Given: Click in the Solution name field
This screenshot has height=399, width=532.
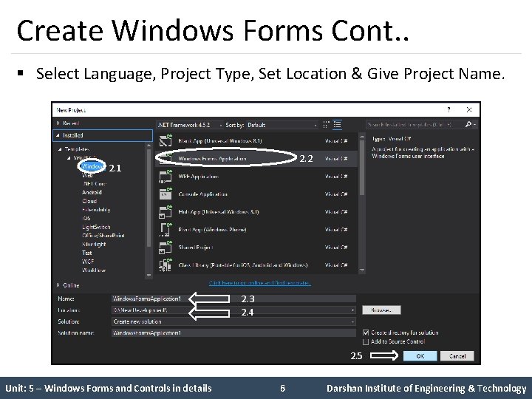Looking at the screenshot, I should click(x=233, y=332).
